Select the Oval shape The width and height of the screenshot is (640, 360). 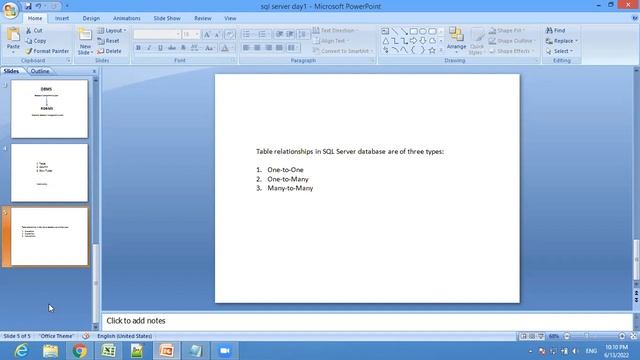tap(423, 31)
